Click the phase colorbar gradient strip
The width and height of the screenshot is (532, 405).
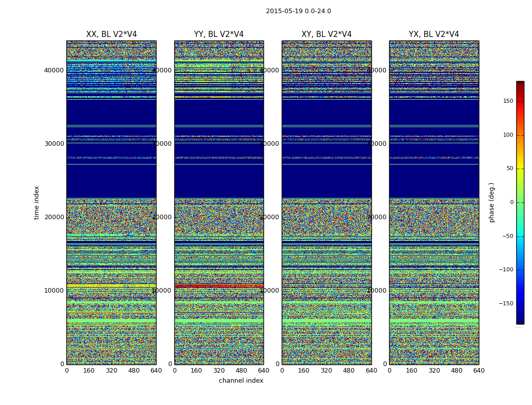[520, 202]
